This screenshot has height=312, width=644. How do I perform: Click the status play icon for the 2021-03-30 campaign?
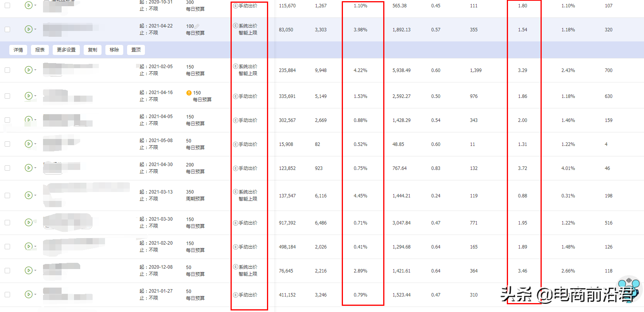28,222
